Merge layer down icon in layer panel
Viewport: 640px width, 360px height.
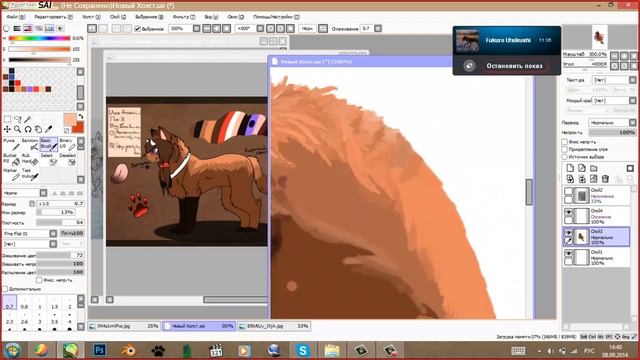click(582, 179)
